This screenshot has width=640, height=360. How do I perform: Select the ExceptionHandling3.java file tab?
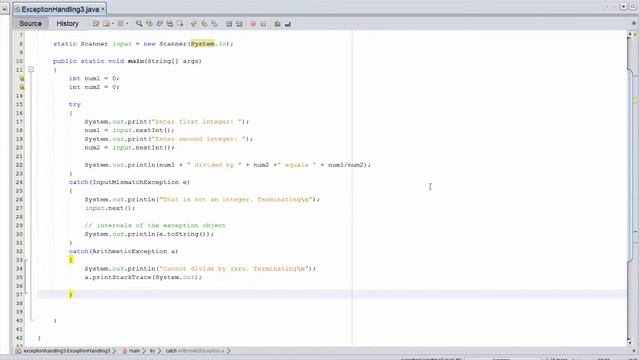60,9
